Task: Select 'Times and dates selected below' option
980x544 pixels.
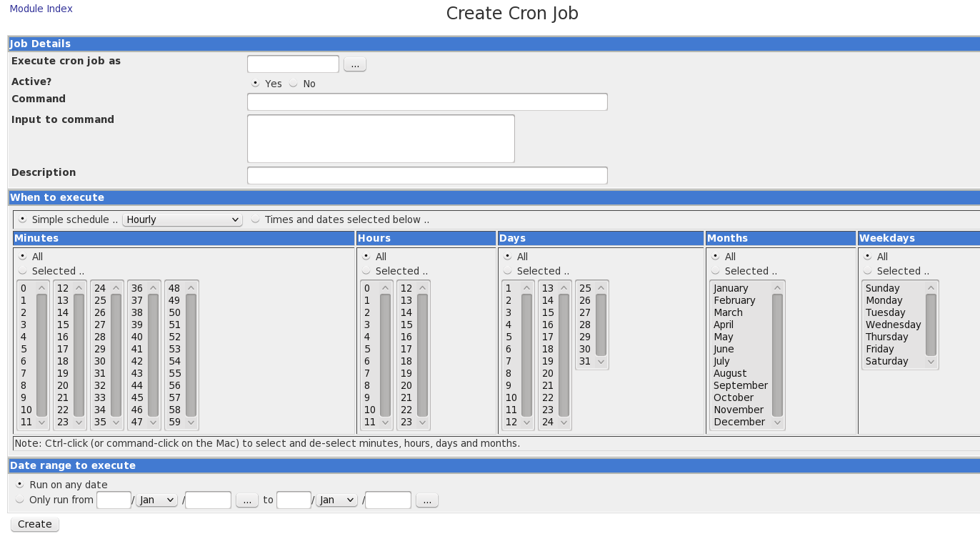Action: tap(256, 219)
